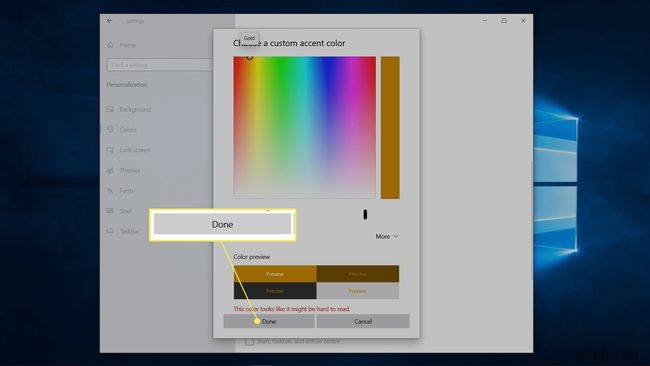Screen dimensions: 650x366
Task: Open Fonts settings page
Action: 126,191
